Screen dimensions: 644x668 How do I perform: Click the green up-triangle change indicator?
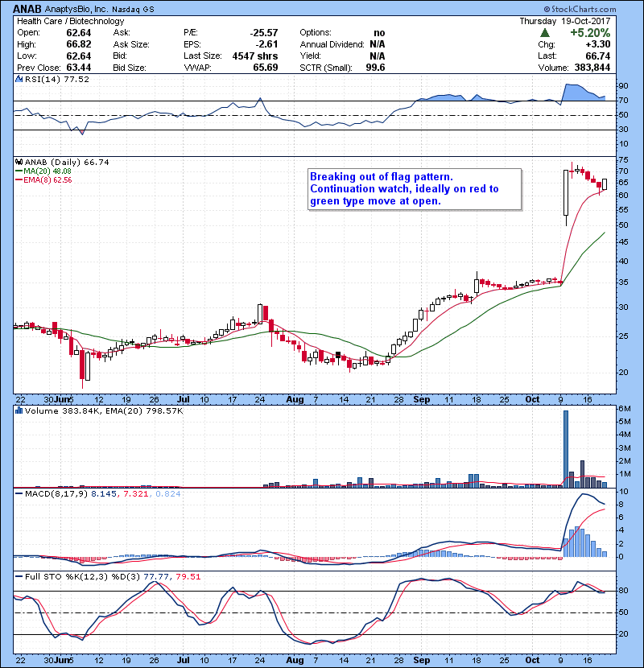click(x=544, y=33)
